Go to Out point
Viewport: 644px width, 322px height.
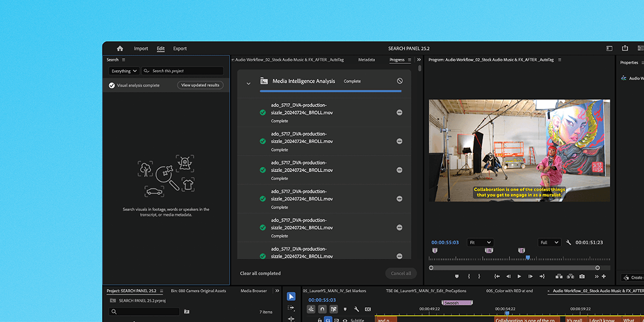coord(542,276)
